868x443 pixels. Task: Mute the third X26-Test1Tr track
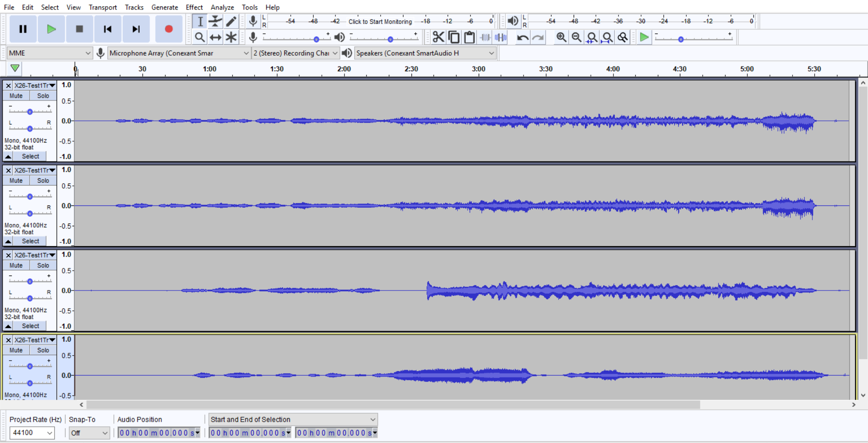tap(16, 265)
